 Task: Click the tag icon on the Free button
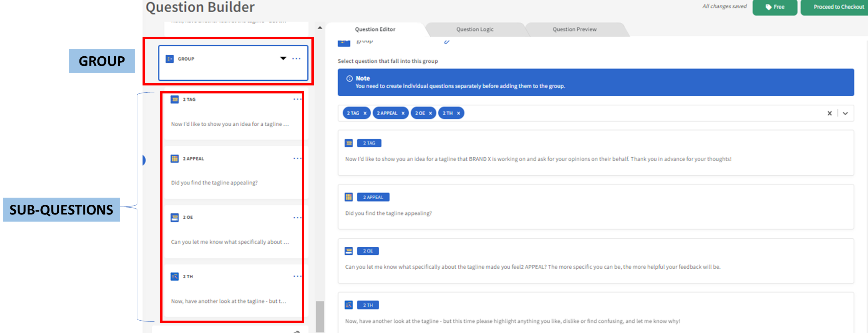tap(768, 7)
